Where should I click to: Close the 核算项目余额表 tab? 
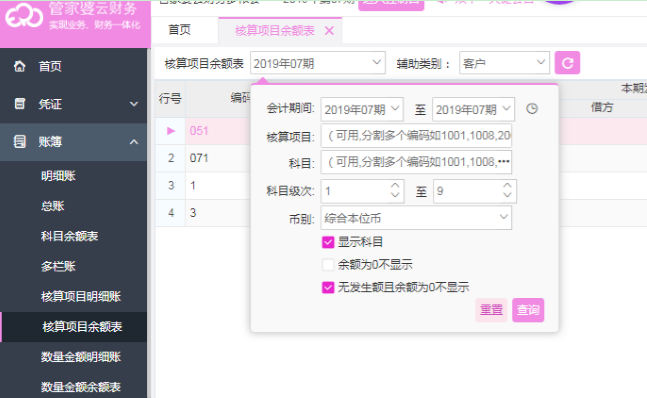pos(329,31)
